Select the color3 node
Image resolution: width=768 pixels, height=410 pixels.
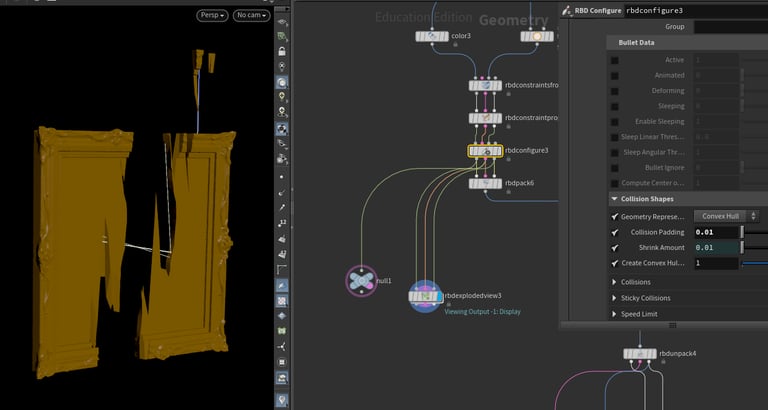point(432,36)
